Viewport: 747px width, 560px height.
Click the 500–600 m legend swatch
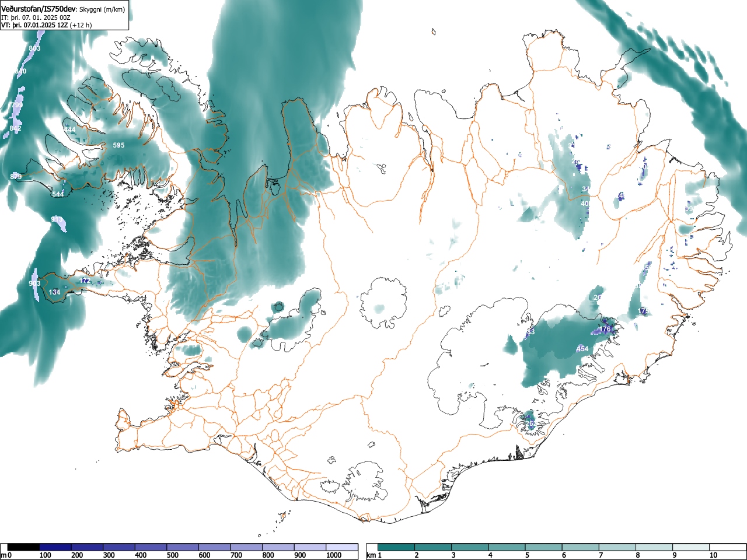183,547
